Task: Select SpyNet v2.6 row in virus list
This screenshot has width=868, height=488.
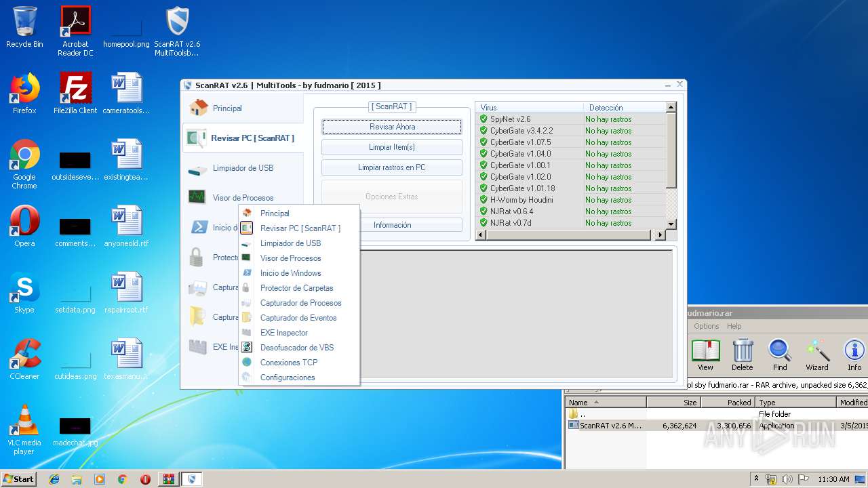Action: pyautogui.click(x=571, y=119)
